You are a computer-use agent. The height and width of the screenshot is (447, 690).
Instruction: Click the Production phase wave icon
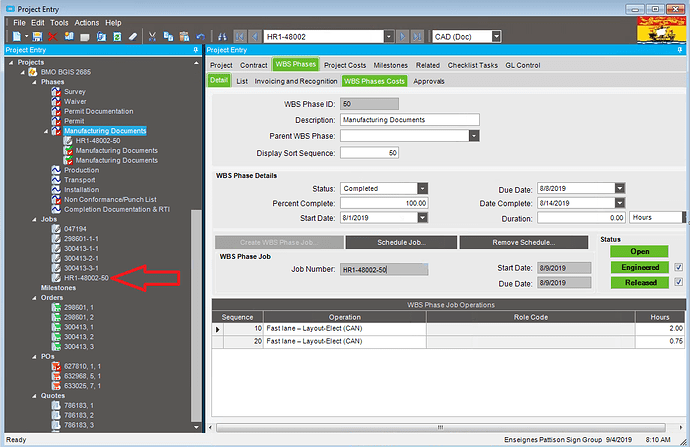56,170
